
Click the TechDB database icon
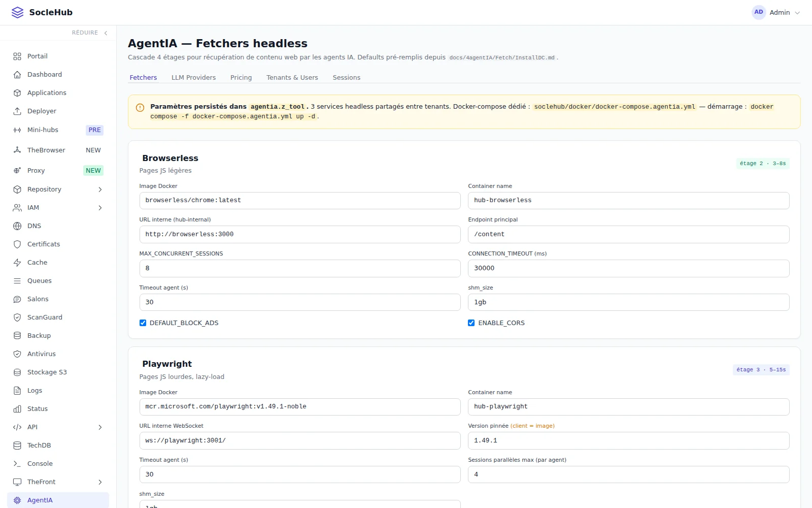pos(17,446)
